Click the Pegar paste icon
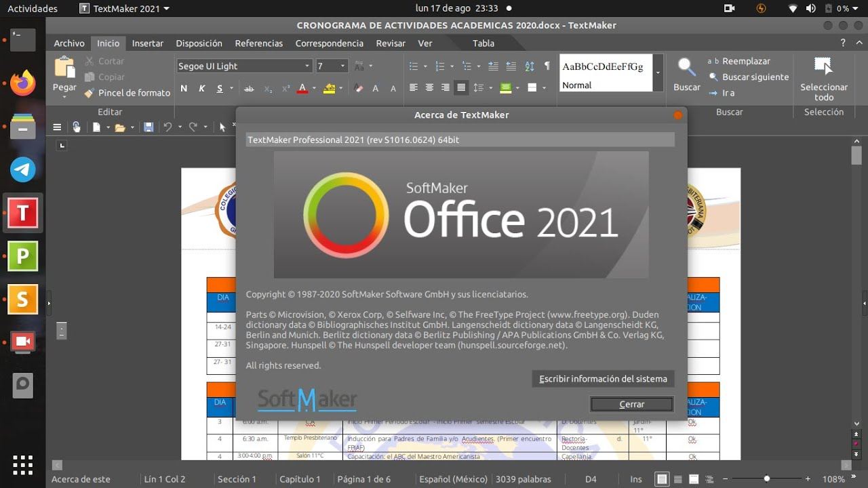This screenshot has height=488, width=868. click(x=64, y=68)
